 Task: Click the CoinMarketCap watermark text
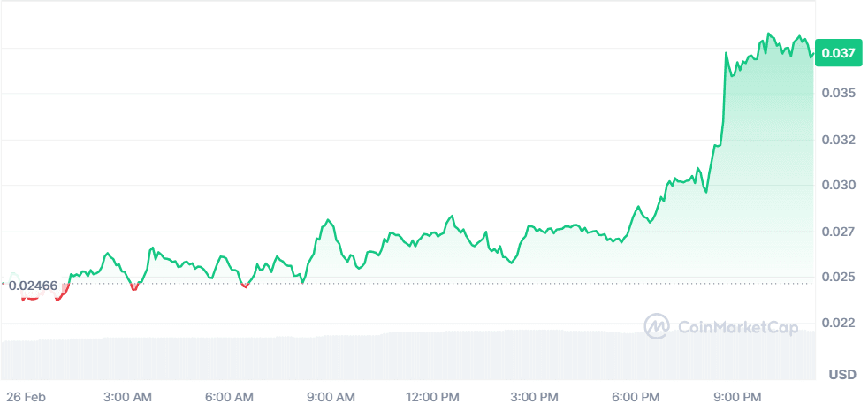(x=737, y=327)
